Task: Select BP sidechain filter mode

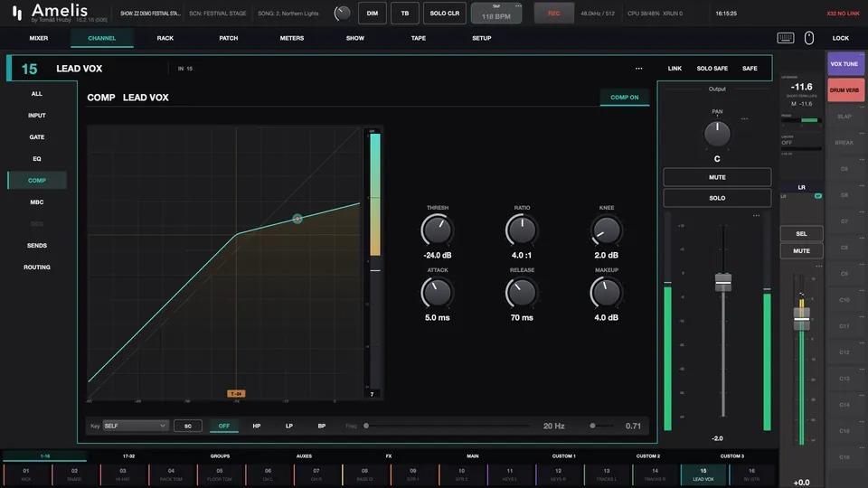Action: coord(322,426)
